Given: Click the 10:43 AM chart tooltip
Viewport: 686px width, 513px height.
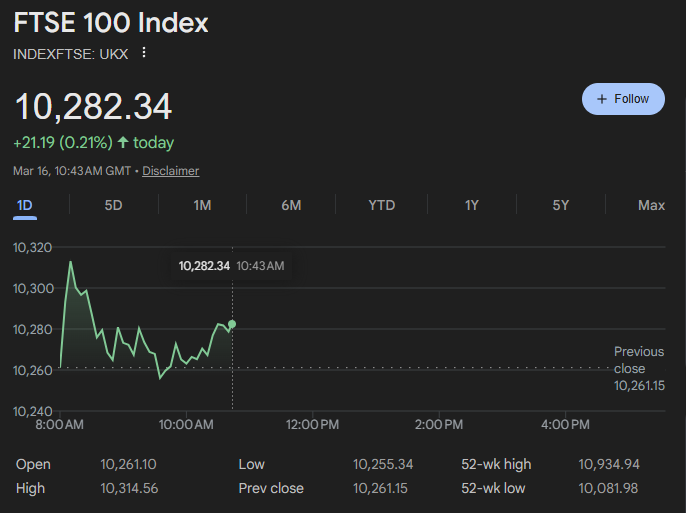Looking at the screenshot, I should [231, 266].
